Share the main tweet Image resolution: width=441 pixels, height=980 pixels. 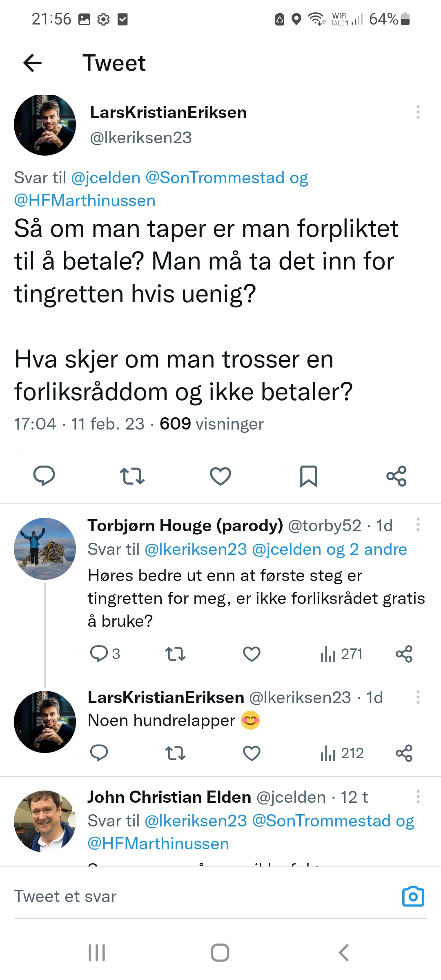point(396,476)
